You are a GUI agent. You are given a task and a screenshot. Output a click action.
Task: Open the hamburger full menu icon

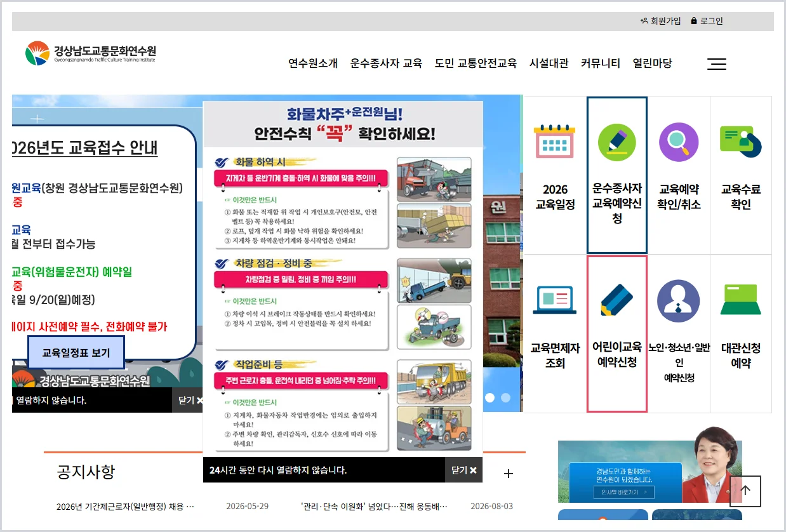pyautogui.click(x=717, y=63)
